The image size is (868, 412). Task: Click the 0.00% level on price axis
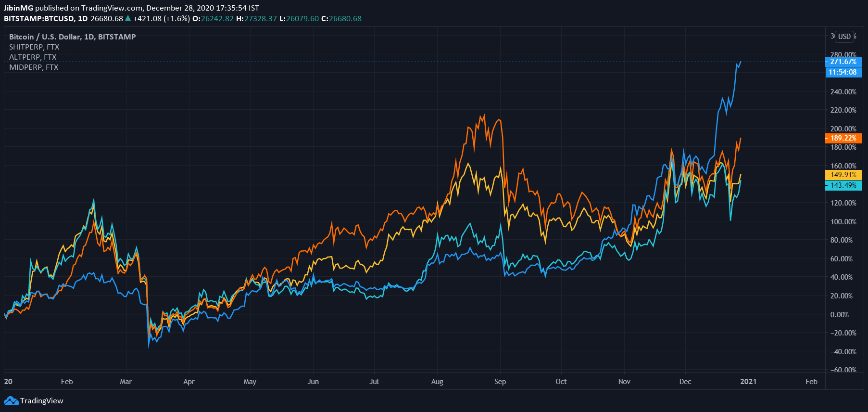(839, 314)
